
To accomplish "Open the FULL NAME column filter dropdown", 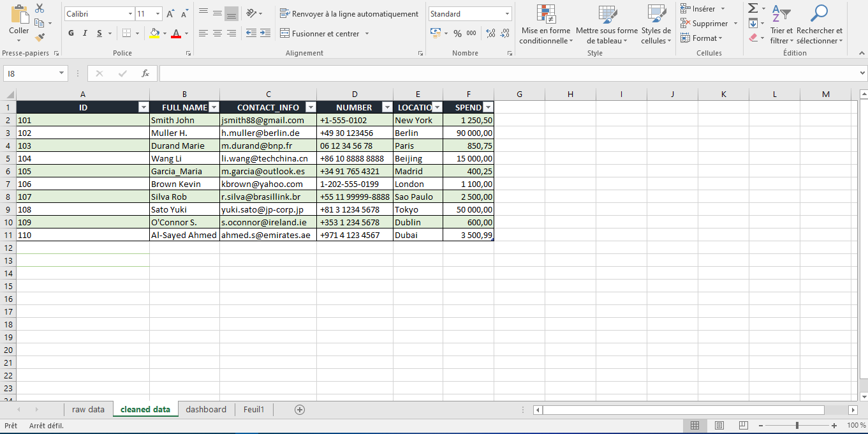I will [x=214, y=107].
